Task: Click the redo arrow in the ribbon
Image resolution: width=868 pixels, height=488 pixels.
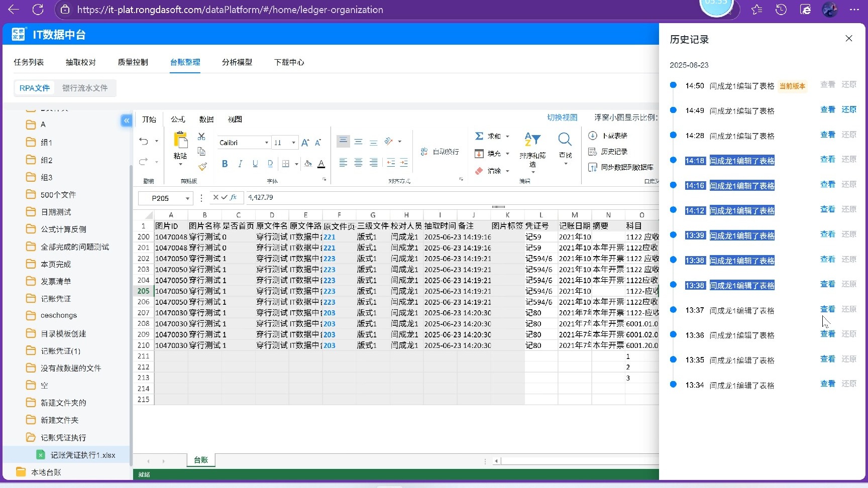Action: point(144,162)
